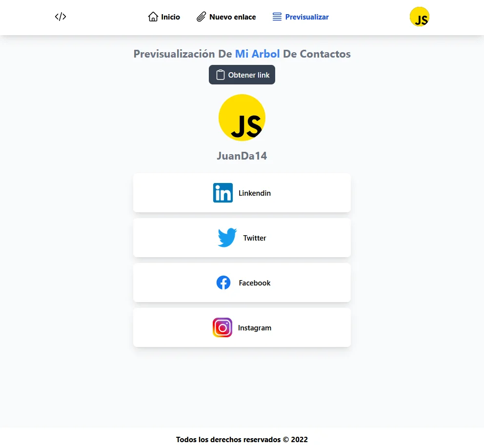Screen dimensions: 484x448
Task: Click the clipboard icon in Obtener link
Action: [221, 75]
